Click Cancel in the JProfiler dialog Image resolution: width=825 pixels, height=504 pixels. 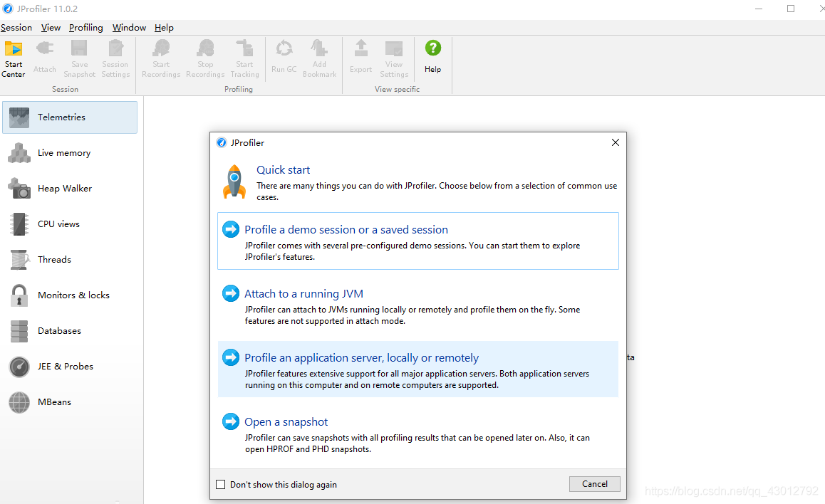click(x=594, y=484)
